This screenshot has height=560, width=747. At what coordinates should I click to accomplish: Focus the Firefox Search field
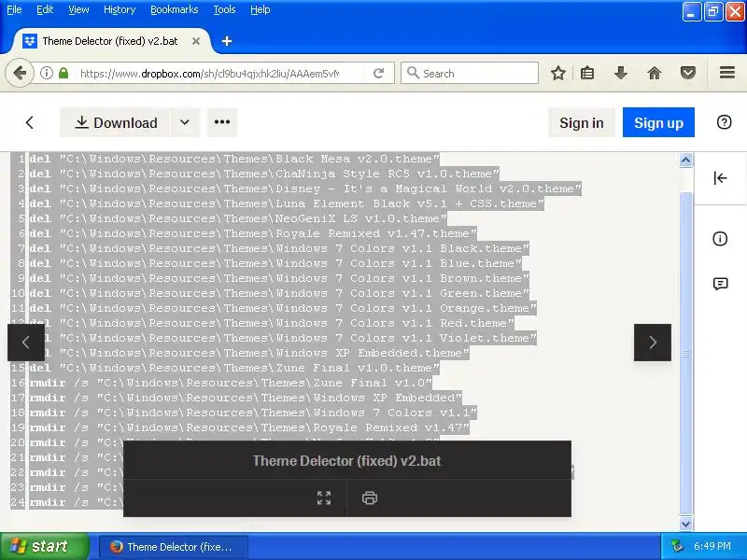(x=470, y=74)
